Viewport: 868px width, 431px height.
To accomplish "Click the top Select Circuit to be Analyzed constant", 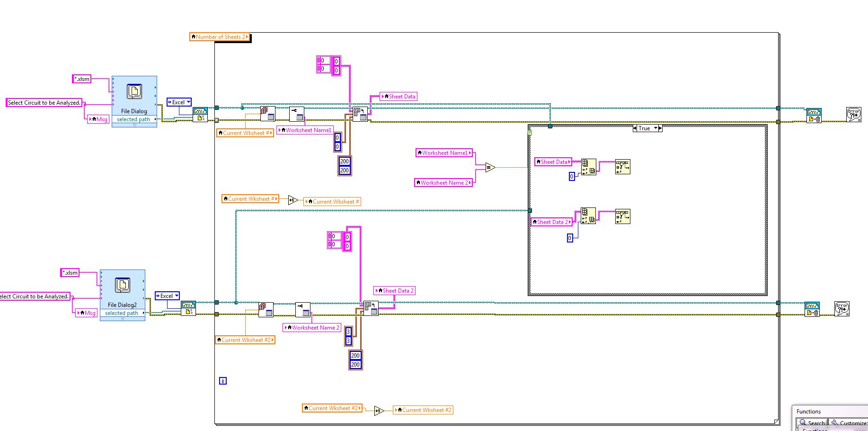I will click(44, 103).
